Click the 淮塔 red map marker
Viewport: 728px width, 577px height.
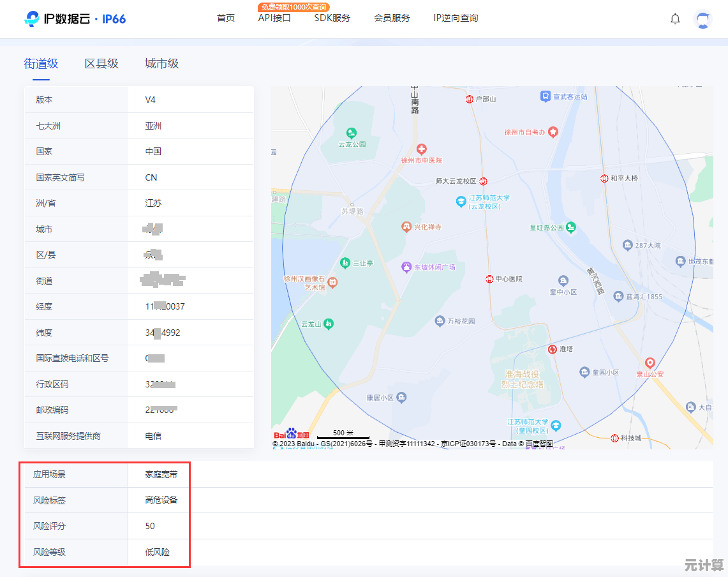(x=551, y=349)
